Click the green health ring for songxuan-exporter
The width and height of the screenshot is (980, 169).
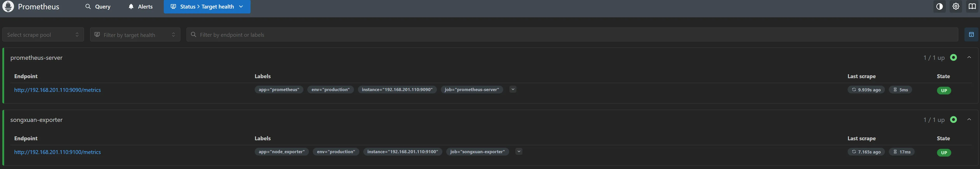tap(953, 120)
